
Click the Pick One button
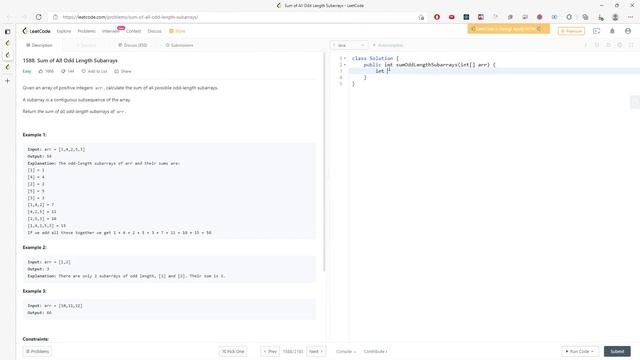pyautogui.click(x=233, y=351)
